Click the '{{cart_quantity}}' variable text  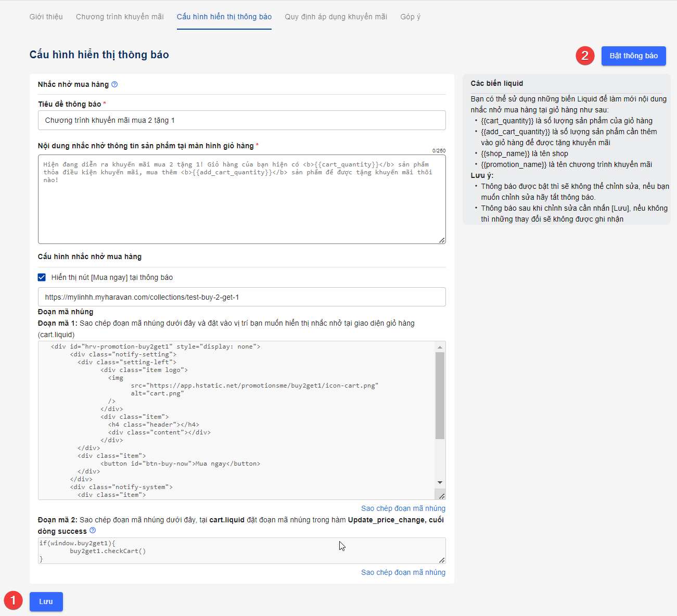point(507,121)
